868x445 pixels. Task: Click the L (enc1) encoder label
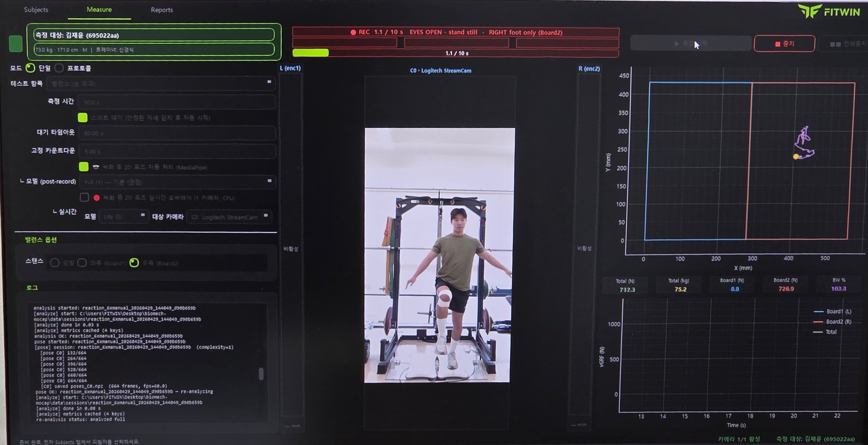click(290, 68)
